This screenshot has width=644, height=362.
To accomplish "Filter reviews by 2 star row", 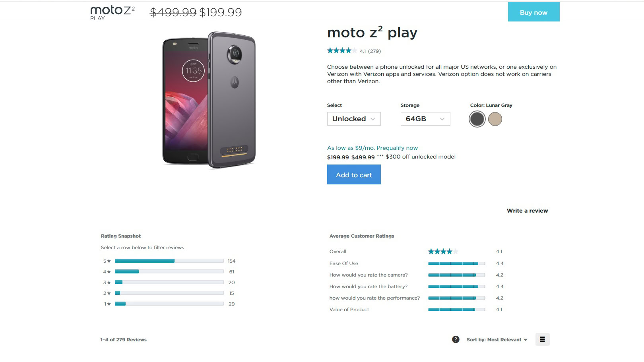I will [x=169, y=293].
